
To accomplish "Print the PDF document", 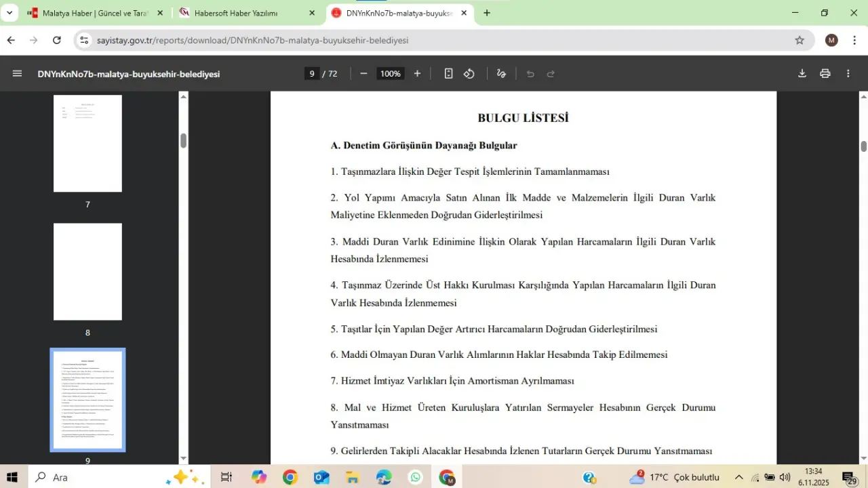I will click(x=825, y=74).
